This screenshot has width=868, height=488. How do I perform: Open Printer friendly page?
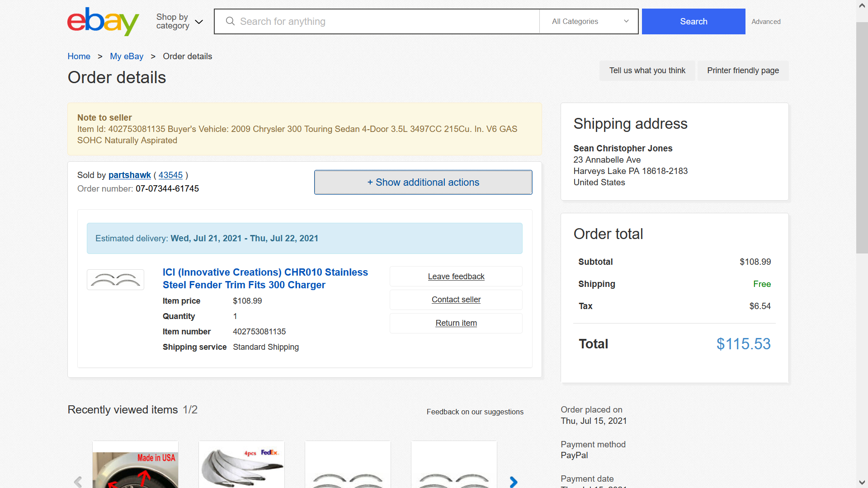click(x=743, y=70)
